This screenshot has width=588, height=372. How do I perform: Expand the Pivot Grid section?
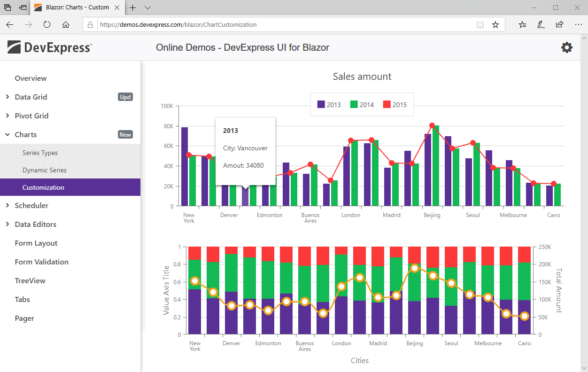8,116
